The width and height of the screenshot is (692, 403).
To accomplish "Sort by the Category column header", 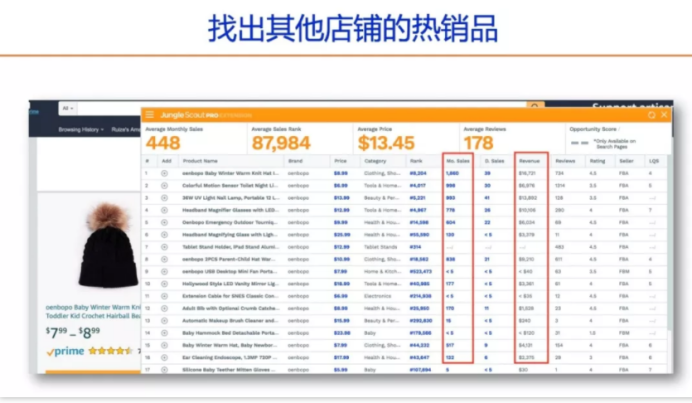I will click(375, 161).
